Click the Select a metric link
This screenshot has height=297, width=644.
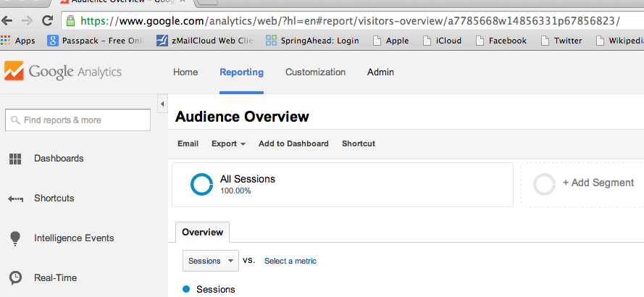click(290, 261)
